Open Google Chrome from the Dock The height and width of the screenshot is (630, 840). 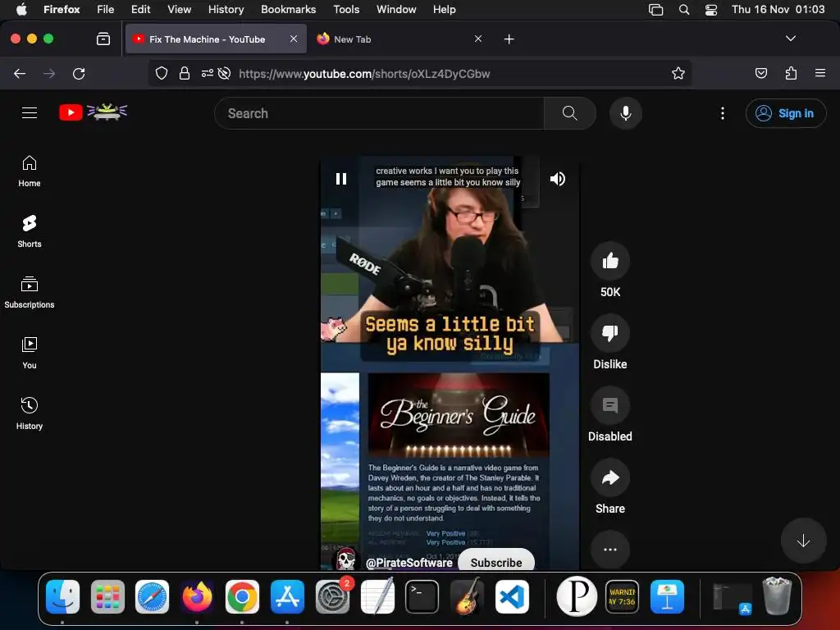[242, 596]
